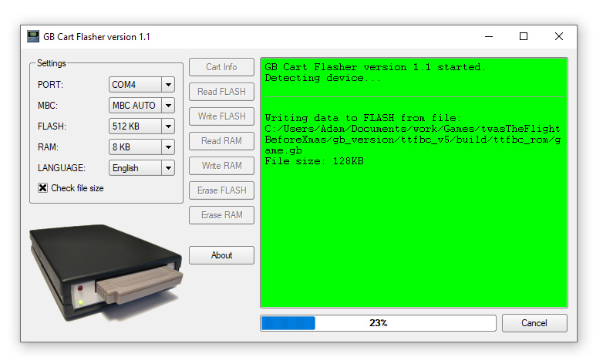This screenshot has width=603, height=364.
Task: Click the Write FLASH button
Action: [221, 116]
